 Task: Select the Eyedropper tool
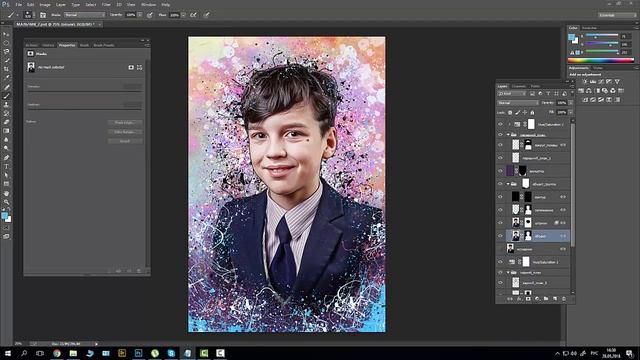(x=6, y=78)
